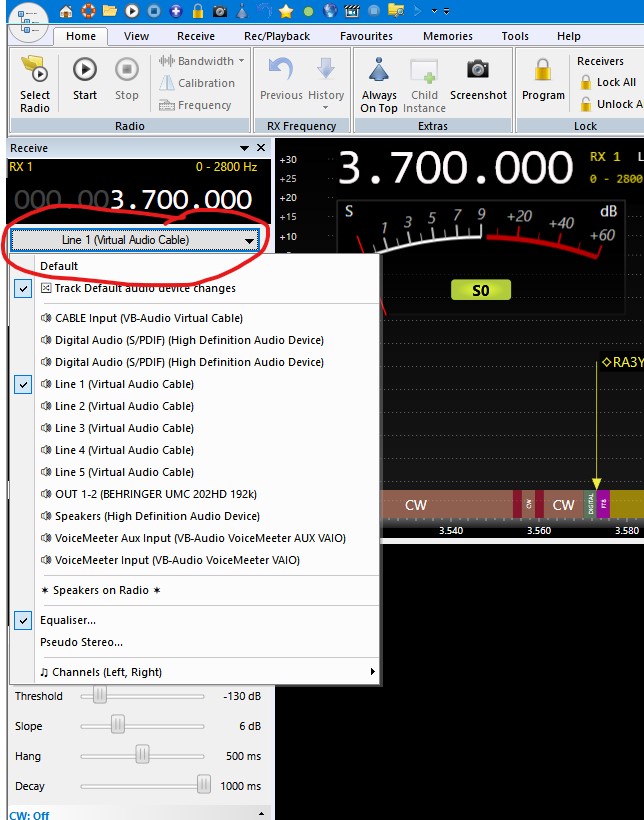Click the Threshold slider
The height and width of the screenshot is (820, 644).
100,696
